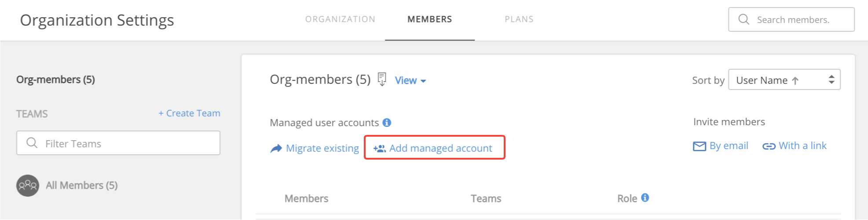868x220 pixels.
Task: Click the magnifier icon in Search members box
Action: (744, 19)
